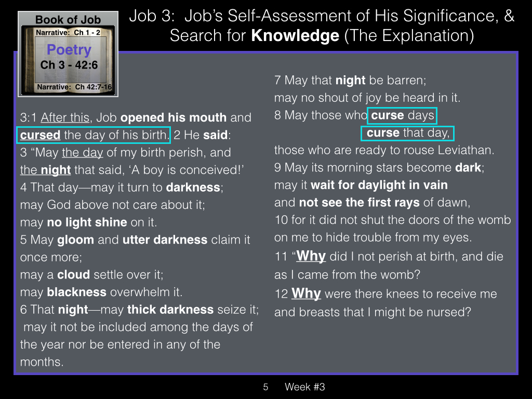Click the bold phrase 'not see the first rays'
Screen dimensions: 532x399
[360, 203]
